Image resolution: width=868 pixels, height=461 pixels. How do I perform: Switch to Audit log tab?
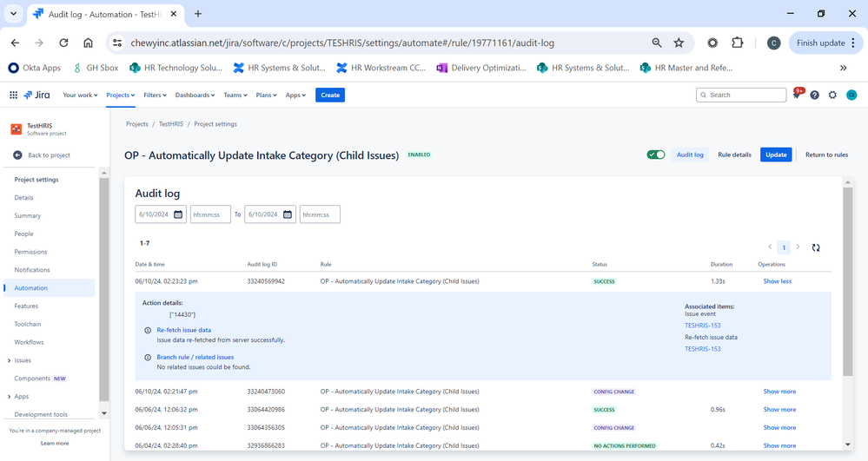690,155
